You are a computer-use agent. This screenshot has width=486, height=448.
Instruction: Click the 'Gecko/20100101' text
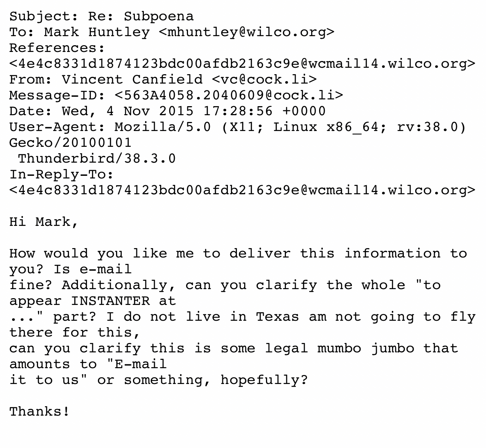(70, 143)
